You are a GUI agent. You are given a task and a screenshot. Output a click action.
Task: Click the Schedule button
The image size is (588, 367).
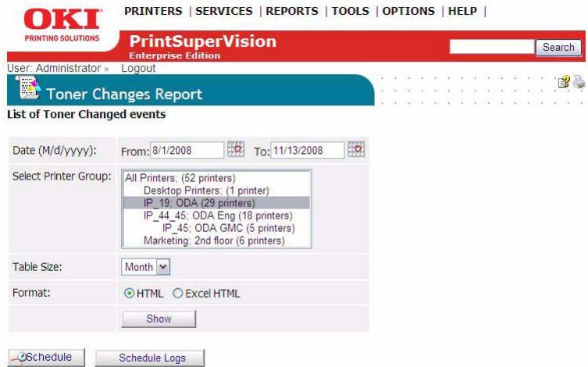pos(47,358)
